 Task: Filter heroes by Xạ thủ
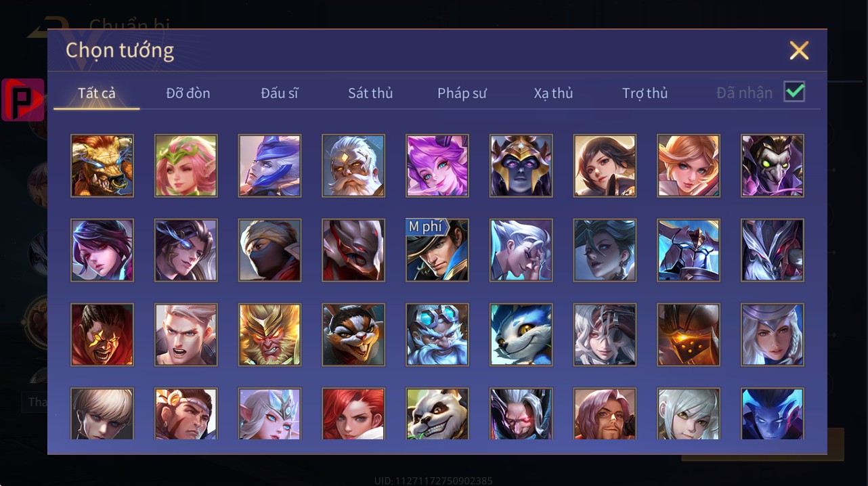point(553,93)
